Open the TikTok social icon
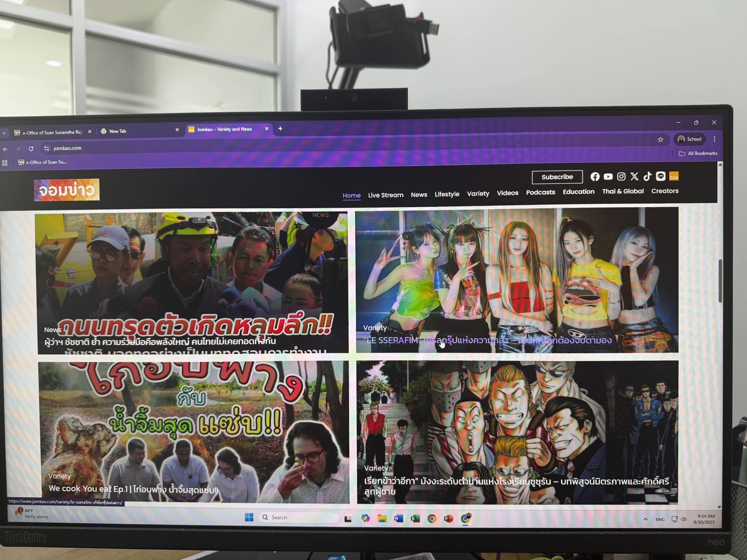This screenshot has height=560, width=747. coord(647,176)
